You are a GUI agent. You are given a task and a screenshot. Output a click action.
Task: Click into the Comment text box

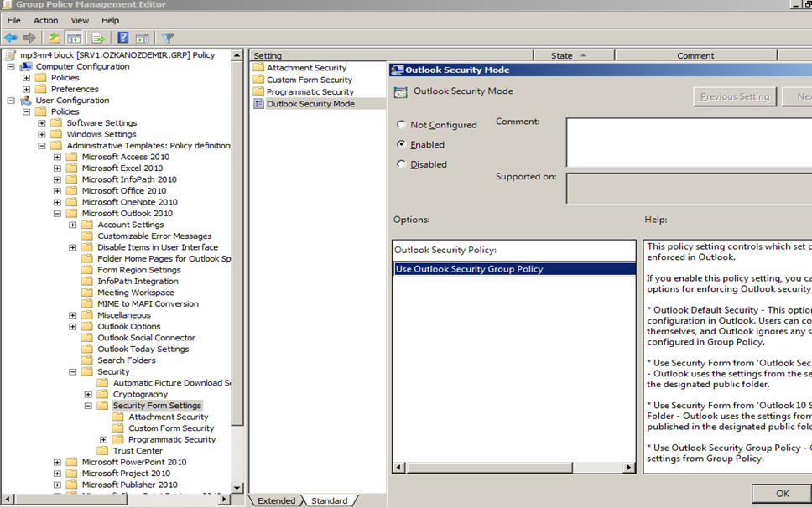point(689,143)
